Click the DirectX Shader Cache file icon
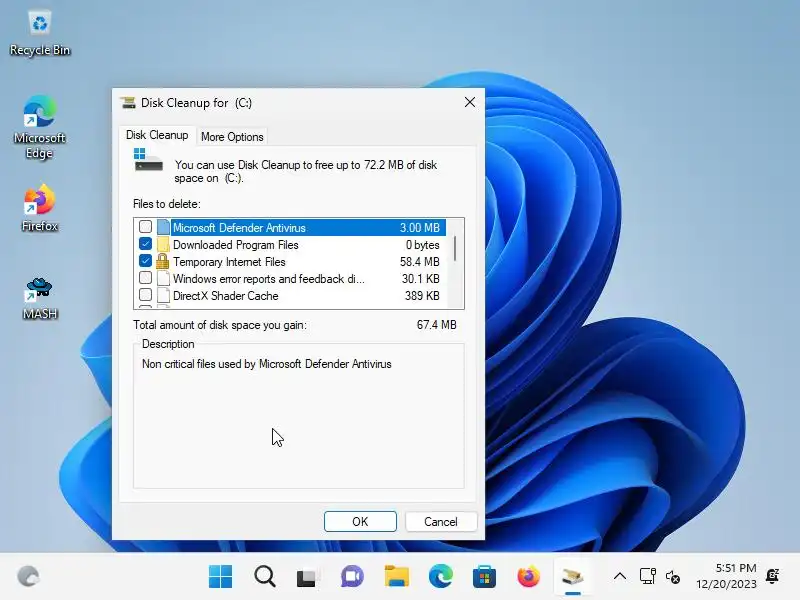The height and width of the screenshot is (600, 800). coord(163,295)
